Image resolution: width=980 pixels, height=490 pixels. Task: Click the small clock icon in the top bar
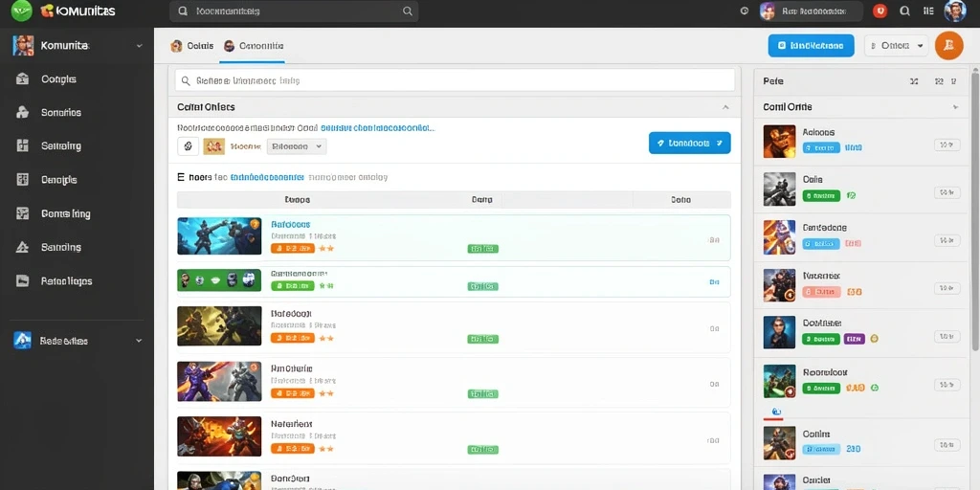[x=745, y=11]
